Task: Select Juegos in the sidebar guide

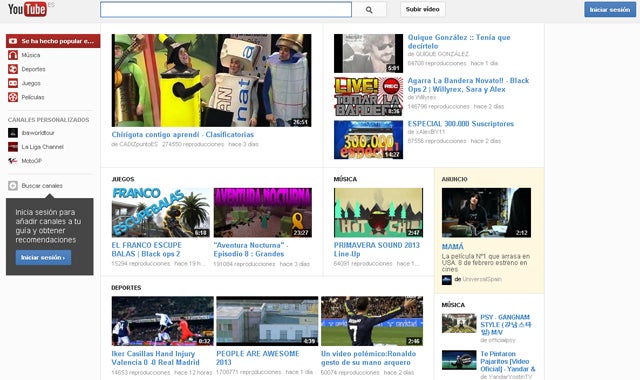Action: point(31,83)
